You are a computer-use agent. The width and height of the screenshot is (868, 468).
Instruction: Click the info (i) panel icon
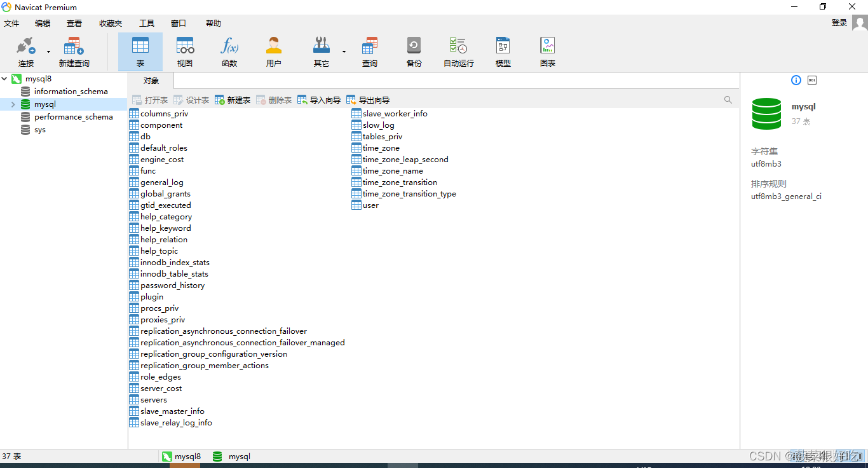pyautogui.click(x=796, y=80)
